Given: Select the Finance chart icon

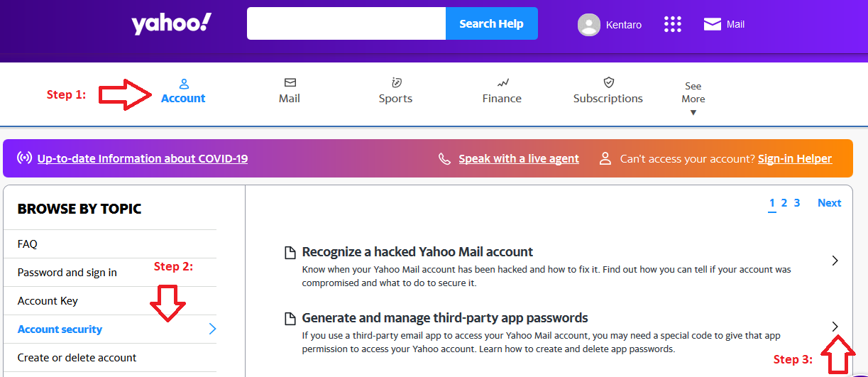Looking at the screenshot, I should click(502, 83).
